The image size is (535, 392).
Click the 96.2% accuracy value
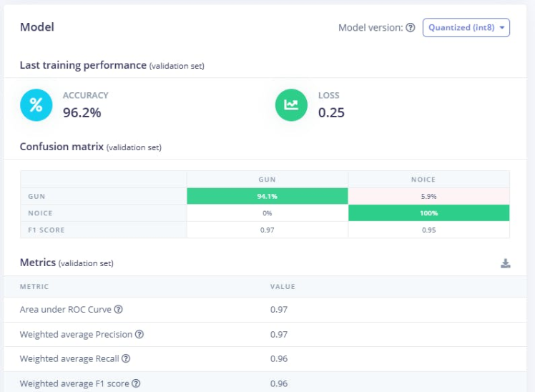(x=82, y=112)
